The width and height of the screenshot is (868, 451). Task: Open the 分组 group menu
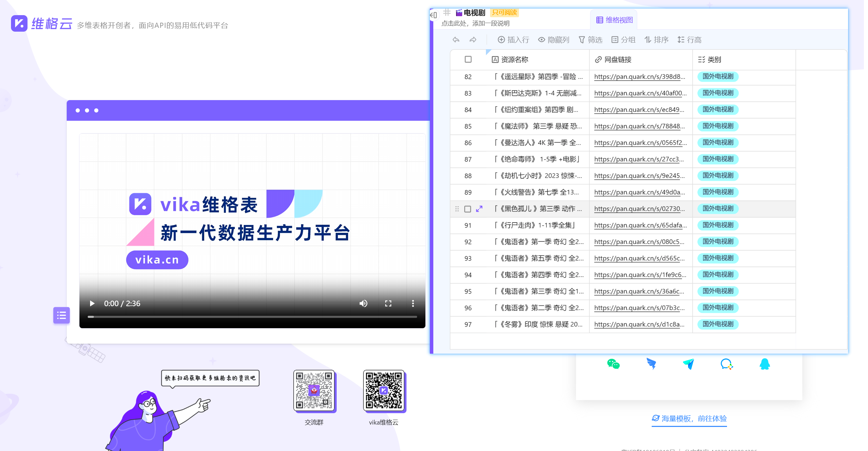(x=623, y=40)
